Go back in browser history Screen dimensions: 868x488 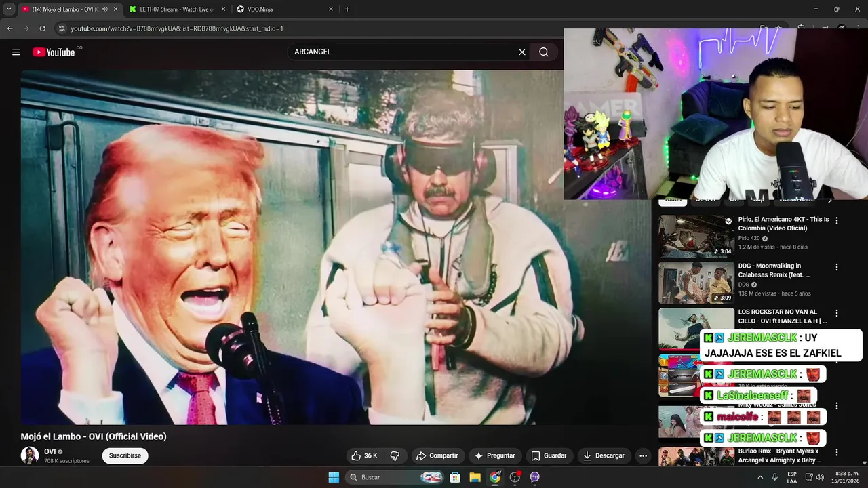pyautogui.click(x=9, y=28)
